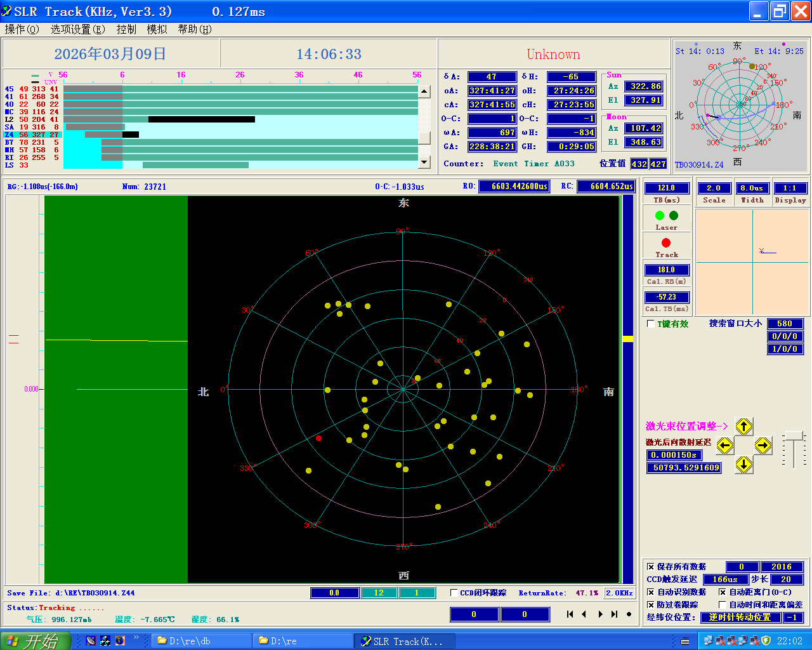Viewport: 812px width, 650px height.
Task: Click the skip-to-first playback icon
Action: tap(570, 614)
